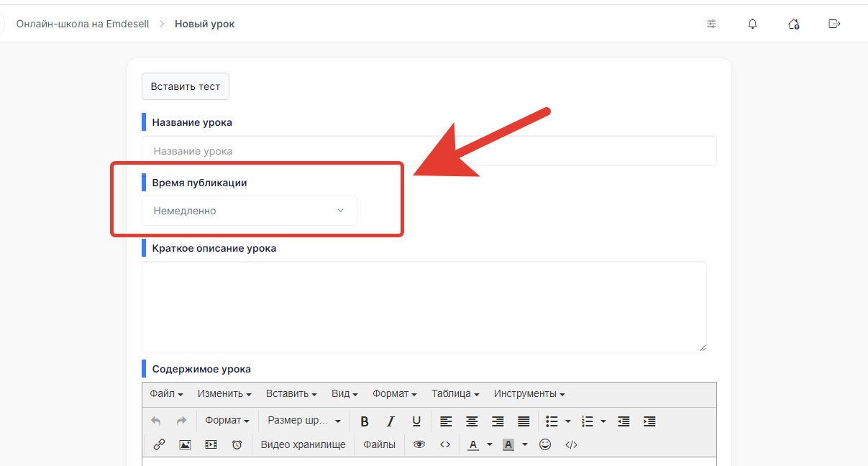Viewport: 868px width, 466px height.
Task: Click the Название урока input field
Action: [x=429, y=151]
